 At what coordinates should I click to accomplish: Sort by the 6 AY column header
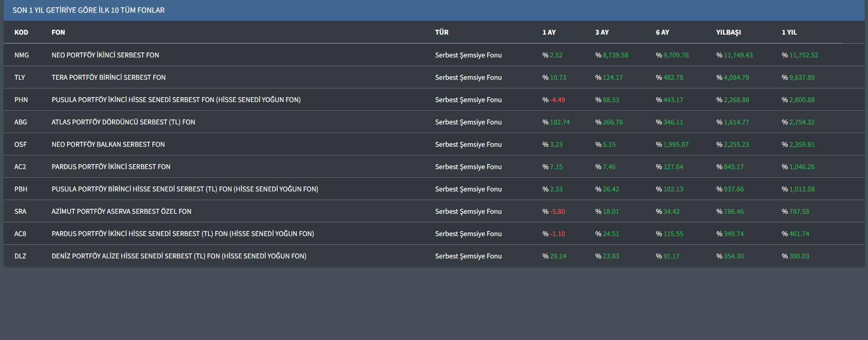pyautogui.click(x=662, y=32)
